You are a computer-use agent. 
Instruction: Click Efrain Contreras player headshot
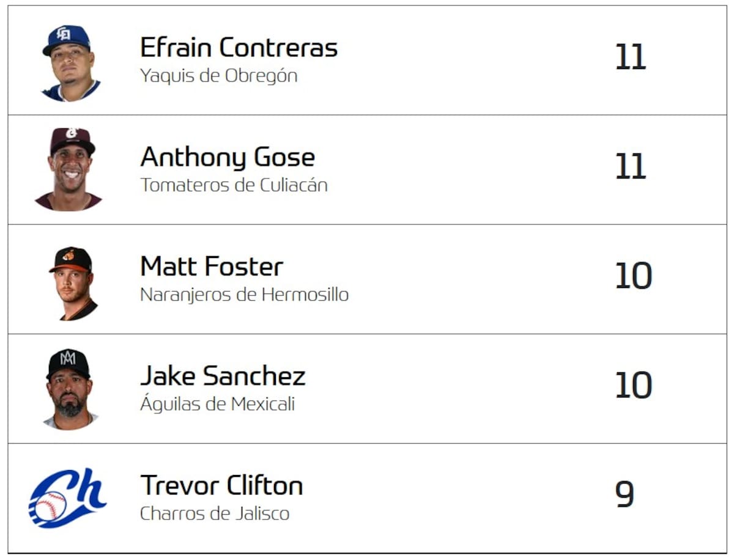coord(70,62)
